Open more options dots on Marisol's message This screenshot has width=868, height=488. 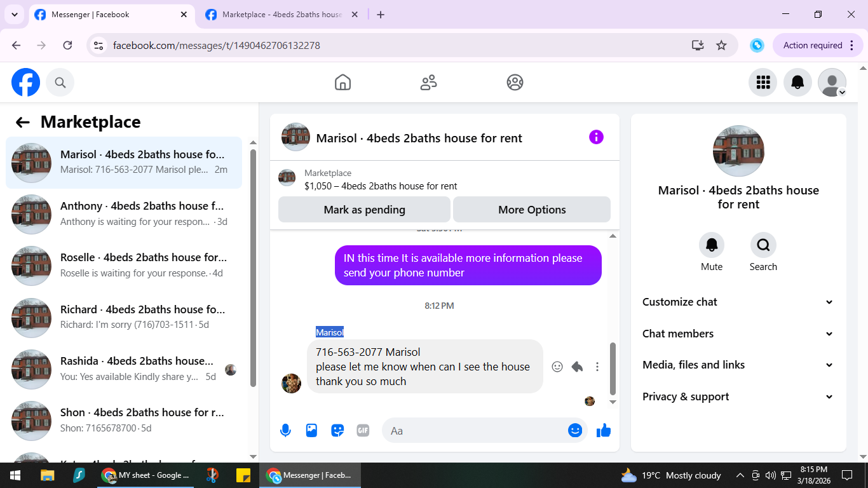[x=597, y=367]
